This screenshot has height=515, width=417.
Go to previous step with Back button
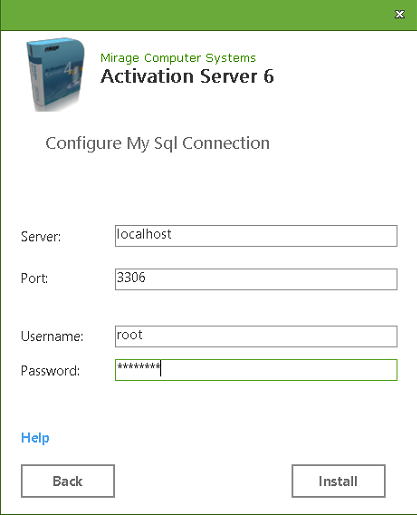pyautogui.click(x=68, y=481)
